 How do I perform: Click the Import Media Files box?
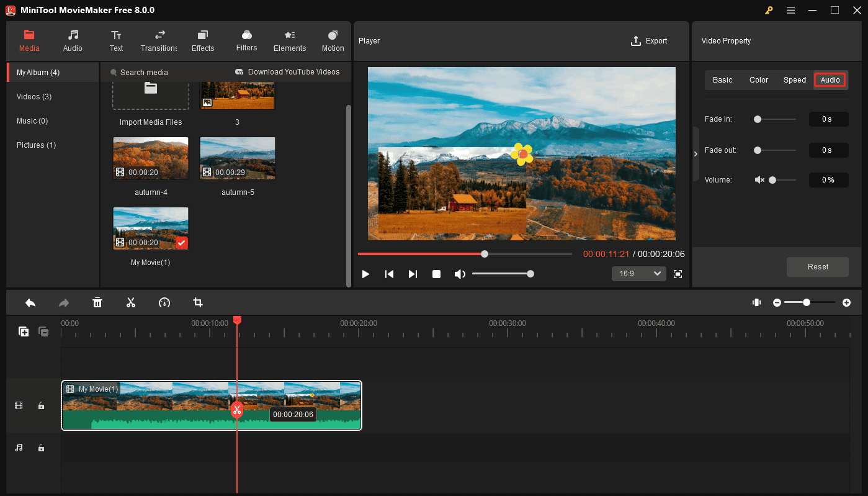(x=151, y=95)
